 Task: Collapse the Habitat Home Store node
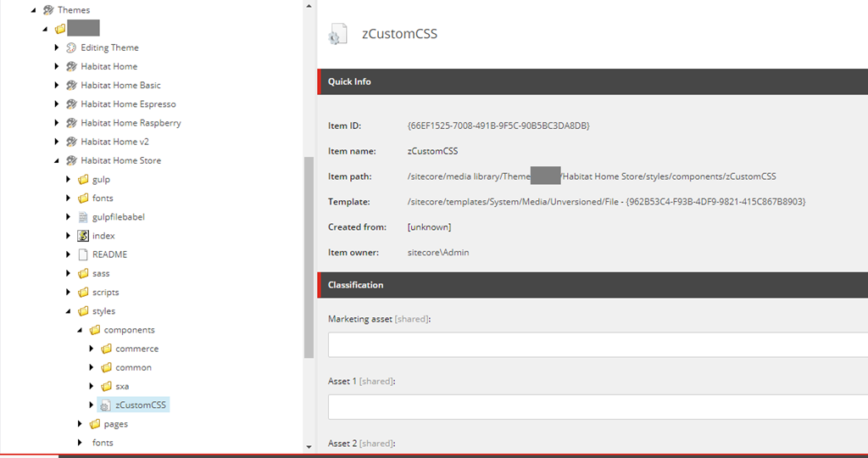coord(57,160)
